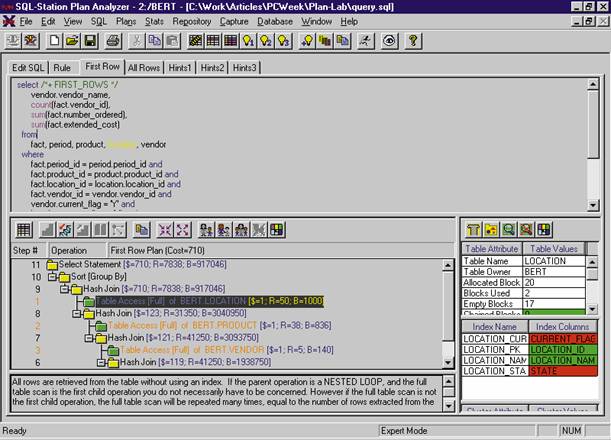Image resolution: width=611 pixels, height=440 pixels.
Task: Click the Step # column header
Action: point(28,250)
